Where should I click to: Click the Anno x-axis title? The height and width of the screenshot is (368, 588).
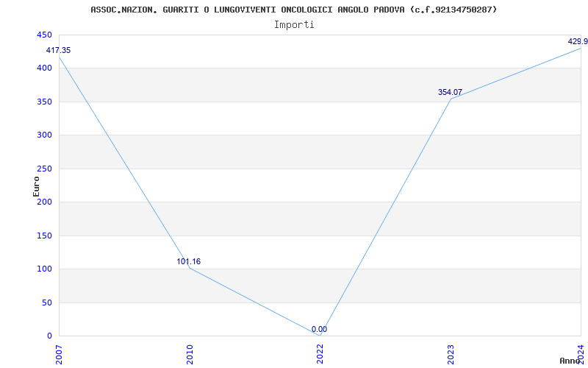(x=570, y=361)
